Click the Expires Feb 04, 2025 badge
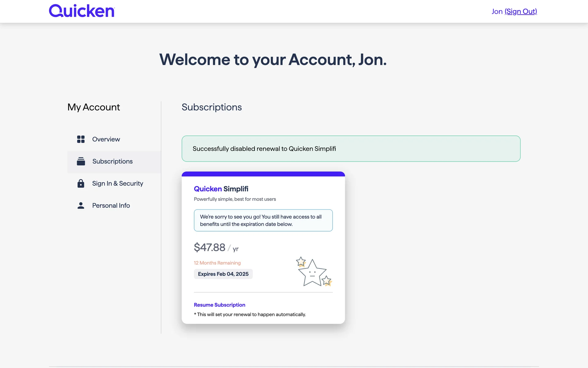588x368 pixels. (x=223, y=274)
